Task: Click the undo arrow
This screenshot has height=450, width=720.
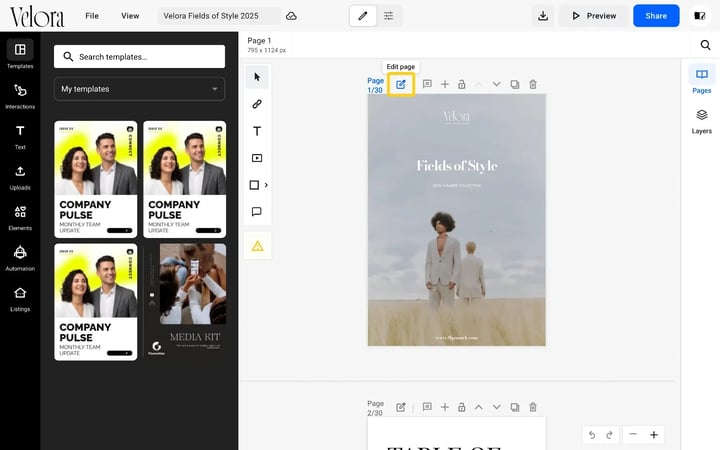Action: pos(592,435)
